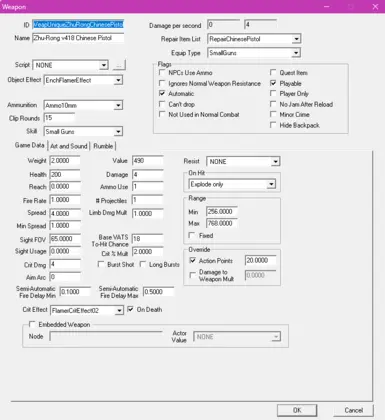Image resolution: width=385 pixels, height=420 pixels.
Task: Click the Crit Dmg field
Action: pos(65,264)
